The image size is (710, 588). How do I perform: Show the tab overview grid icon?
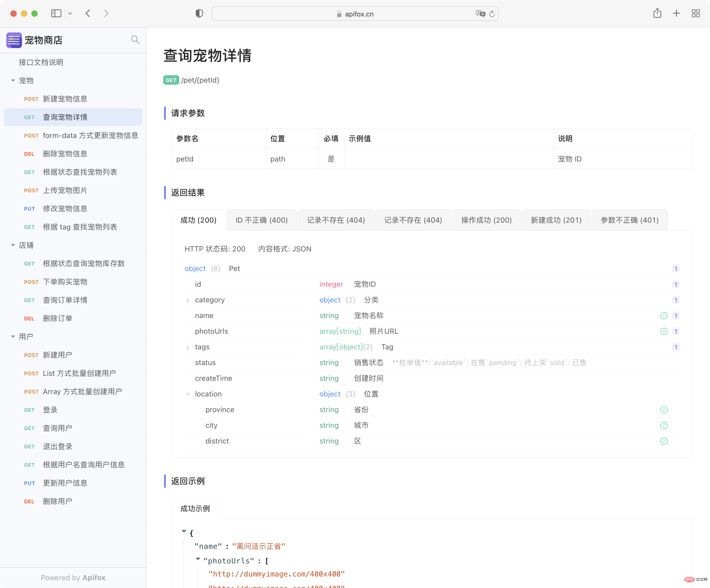point(695,14)
